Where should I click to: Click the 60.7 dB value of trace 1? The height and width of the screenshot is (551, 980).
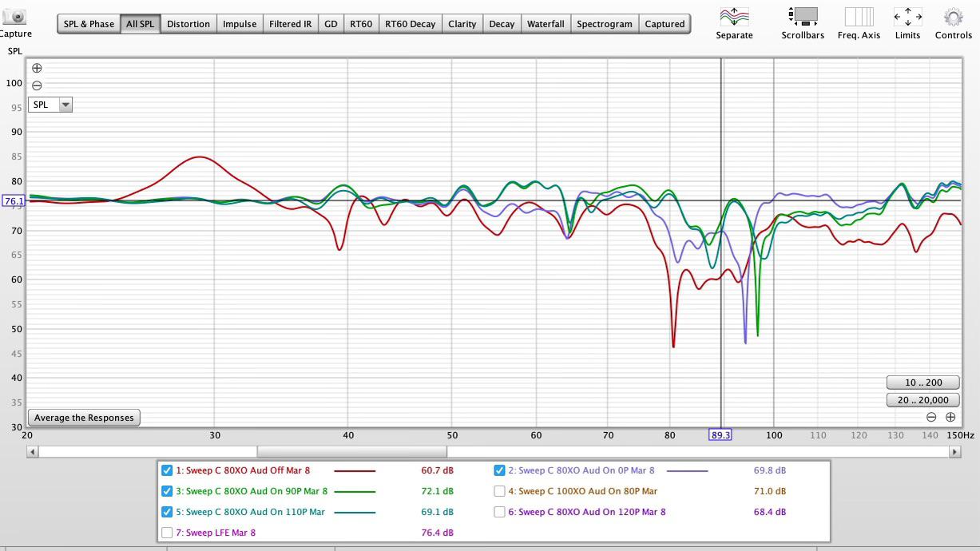437,470
